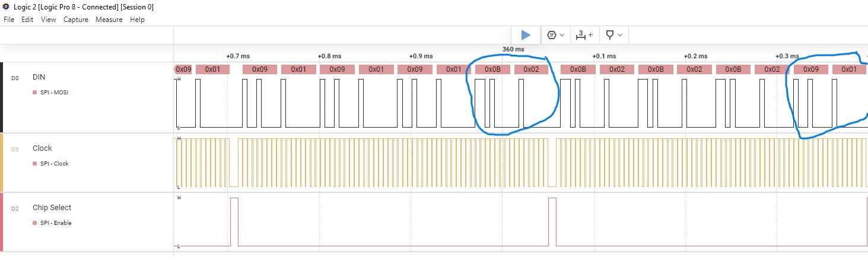Add a new timing measurement

pos(584,35)
